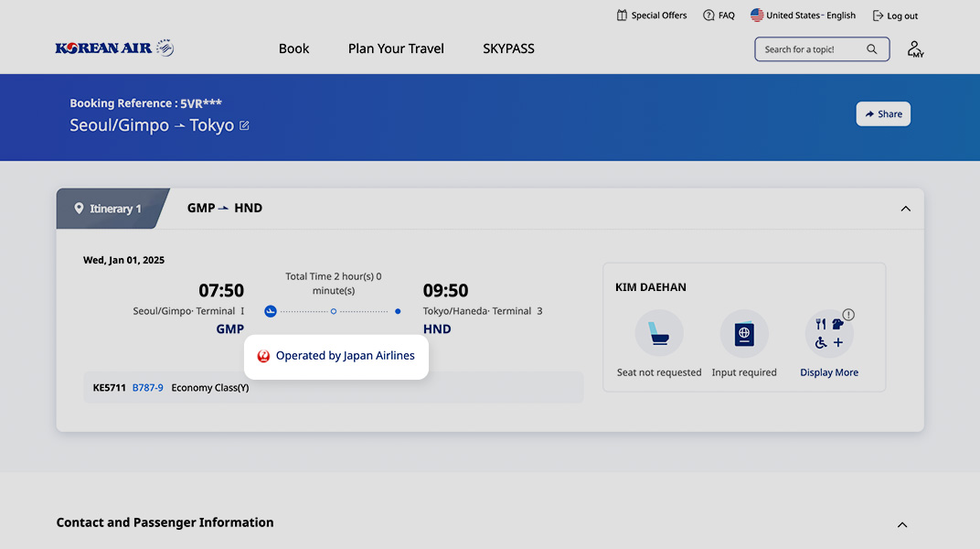Click the Special Offers gift icon
The width and height of the screenshot is (980, 549).
(622, 16)
